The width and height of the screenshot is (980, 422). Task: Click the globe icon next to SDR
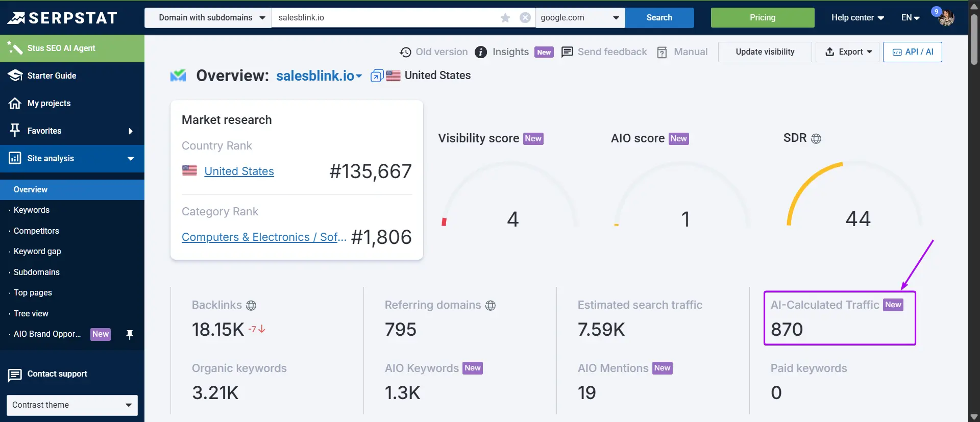816,138
